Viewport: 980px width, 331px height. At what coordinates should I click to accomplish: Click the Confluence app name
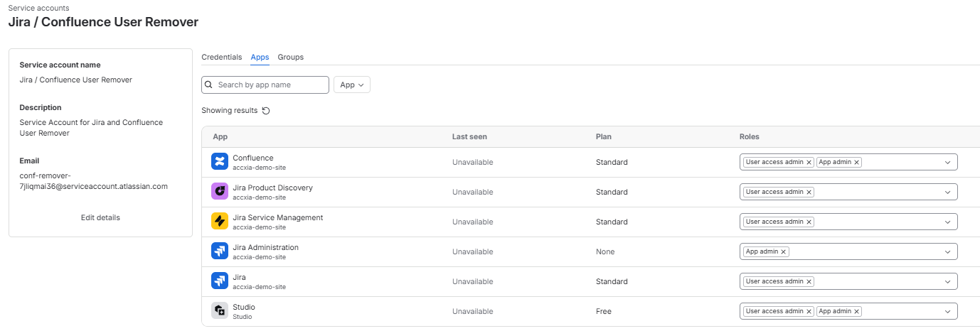point(252,158)
